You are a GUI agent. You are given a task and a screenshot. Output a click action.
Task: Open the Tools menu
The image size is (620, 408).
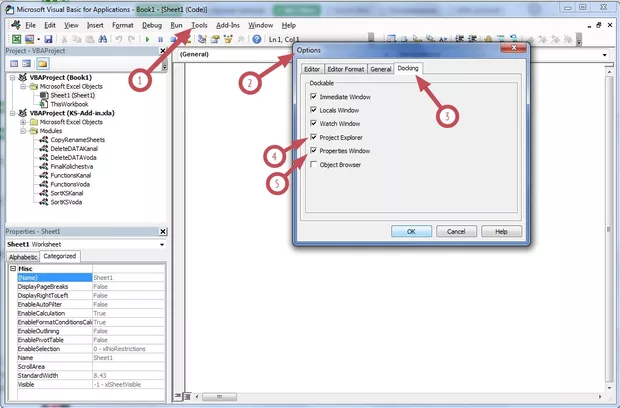pyautogui.click(x=199, y=25)
